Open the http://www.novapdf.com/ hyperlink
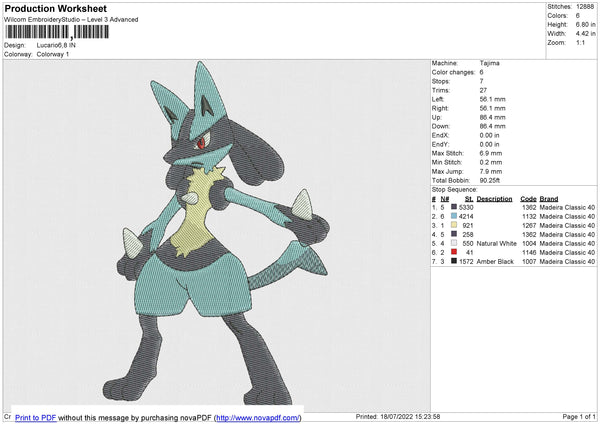This screenshot has height=424, width=600. point(258,417)
